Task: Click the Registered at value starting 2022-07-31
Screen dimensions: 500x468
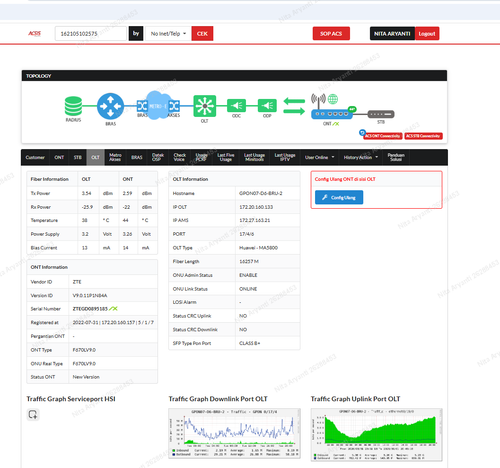Action: click(x=113, y=322)
